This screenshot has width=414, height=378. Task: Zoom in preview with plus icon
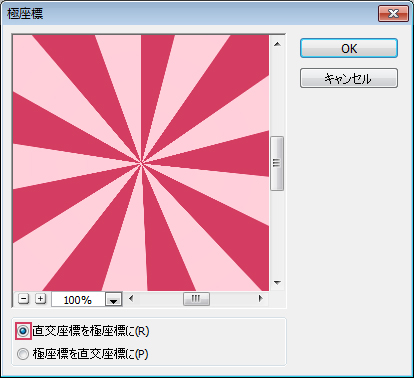coord(40,299)
